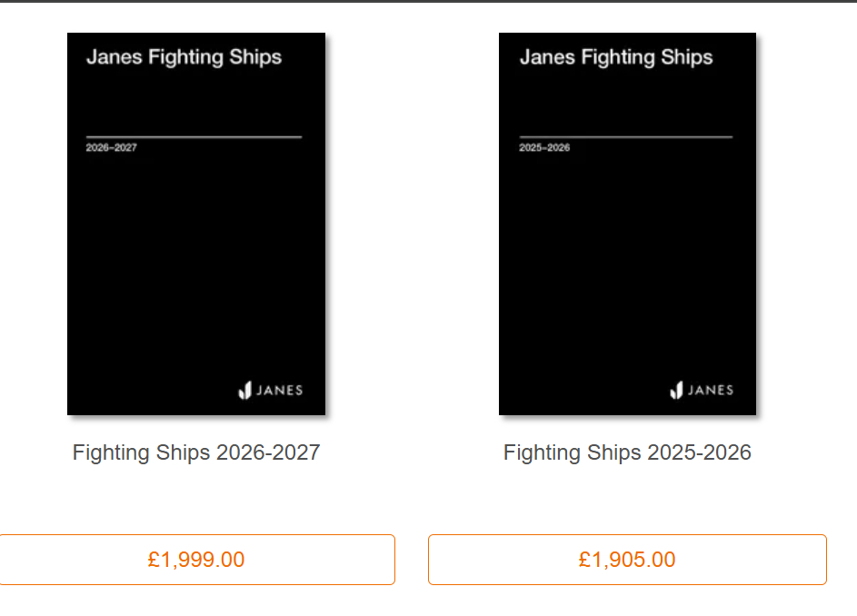Click "Janes Fighting Ships" heading on 2025-2026 cover
This screenshot has height=616, width=857.
point(615,57)
